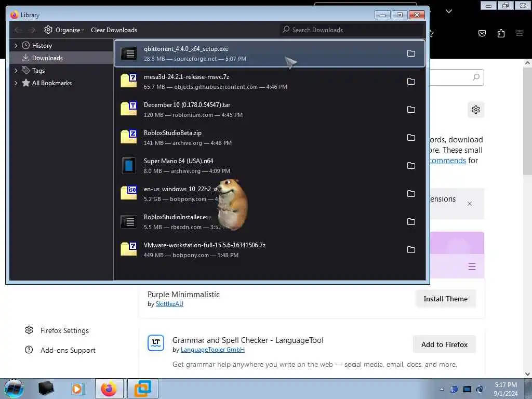Click the Firefox page scrollbar down arrow
532x399 pixels.
[x=527, y=374]
